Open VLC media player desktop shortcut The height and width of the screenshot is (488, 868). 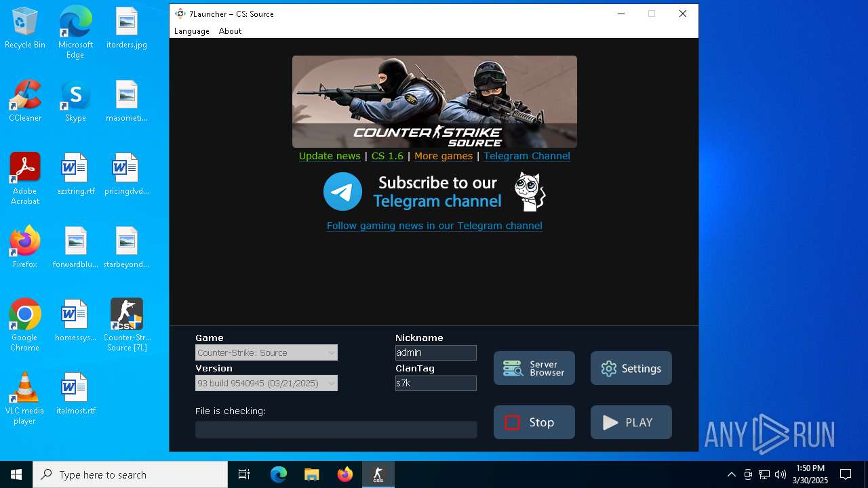click(25, 399)
